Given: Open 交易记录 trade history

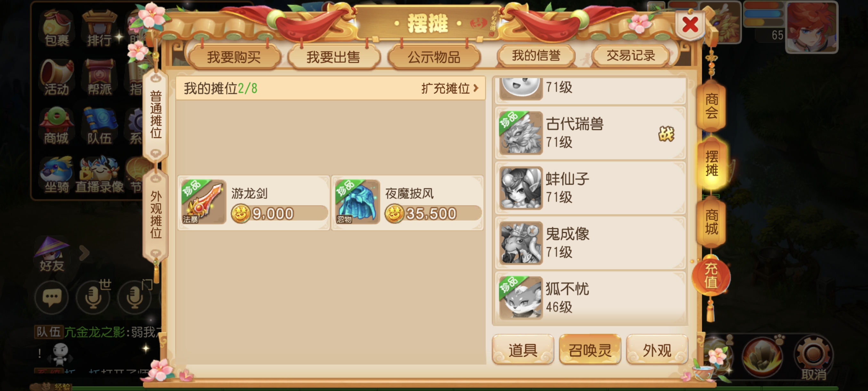Looking at the screenshot, I should [x=631, y=56].
